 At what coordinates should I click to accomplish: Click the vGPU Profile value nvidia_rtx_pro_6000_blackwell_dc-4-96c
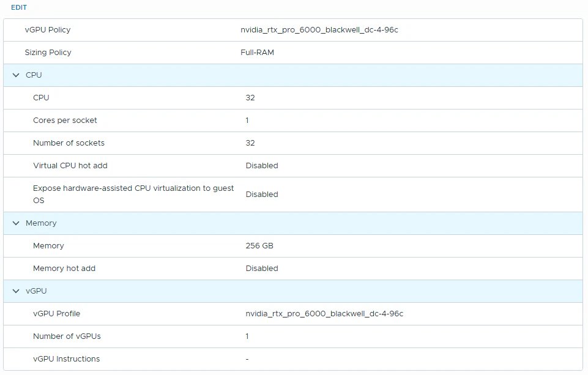324,314
